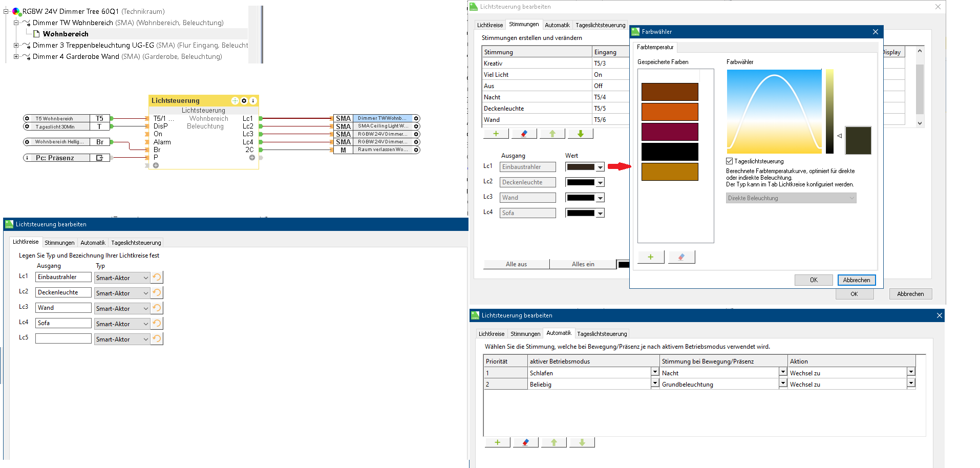Click gear icon on T5 Wohnbereich input

(27, 118)
